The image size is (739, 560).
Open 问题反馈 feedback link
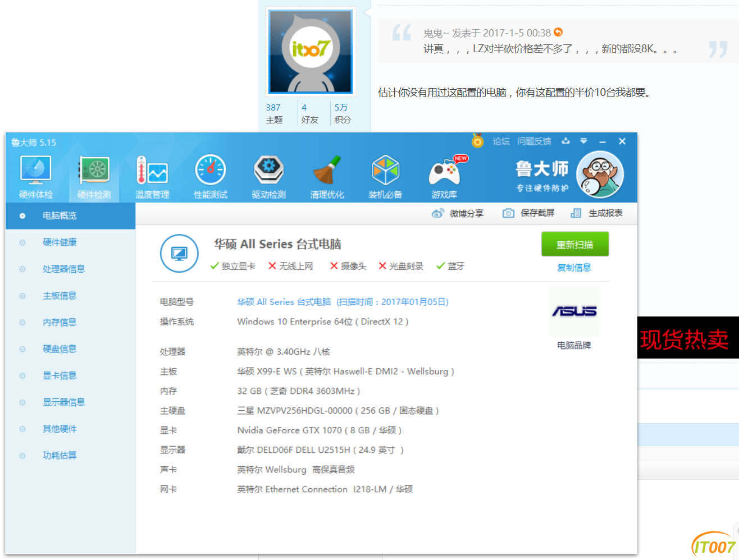point(534,141)
